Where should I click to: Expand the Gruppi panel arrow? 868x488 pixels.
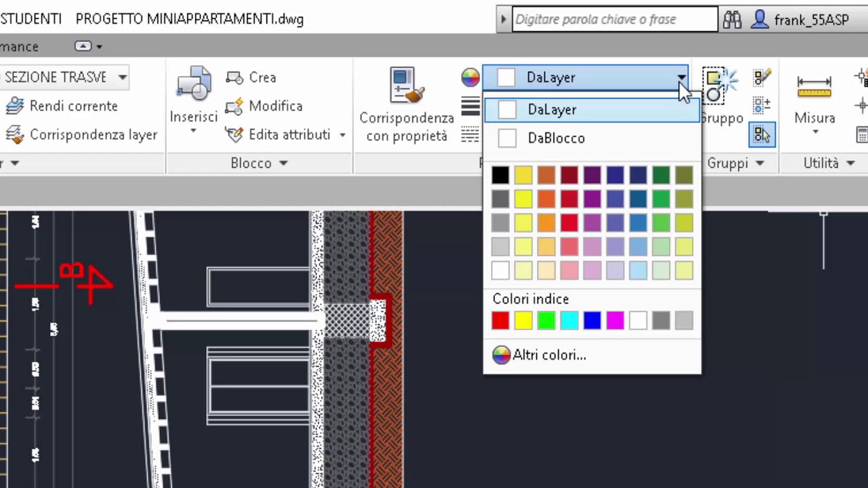tap(759, 163)
